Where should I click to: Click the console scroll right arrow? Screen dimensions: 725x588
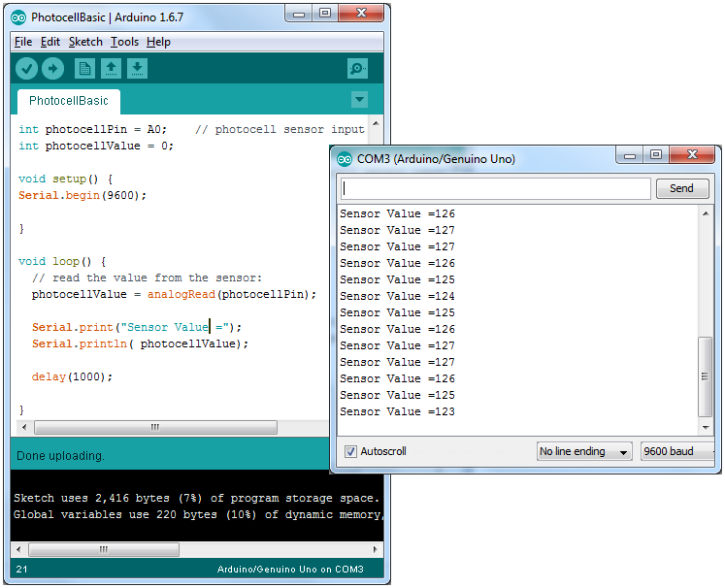375,549
